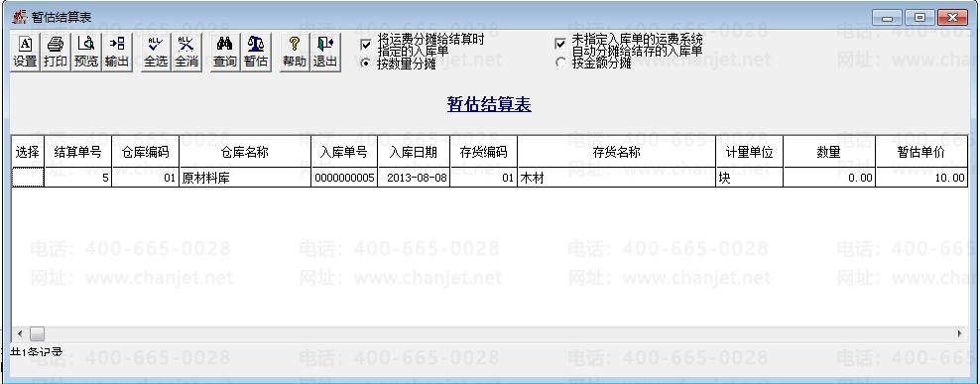Click the 输出 export icon
Viewport: 980px width, 384px height.
[x=117, y=52]
